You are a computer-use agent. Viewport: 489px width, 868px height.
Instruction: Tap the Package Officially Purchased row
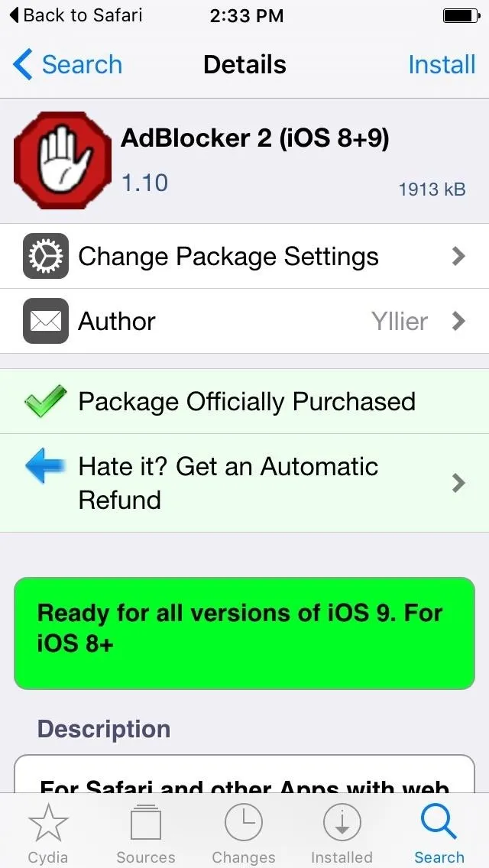244,401
